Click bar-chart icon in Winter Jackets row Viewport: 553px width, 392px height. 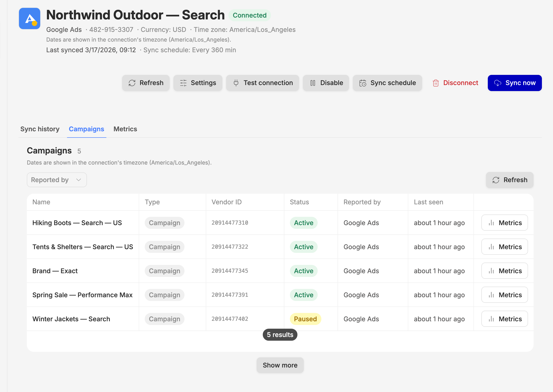[491, 319]
